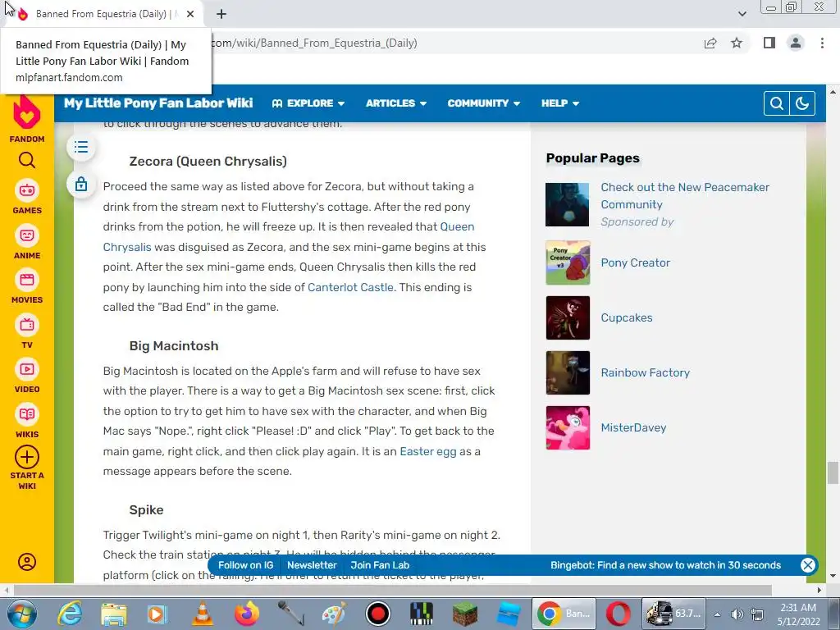
Task: Click the taskbar clock showing 2:31 AM
Action: pos(798,614)
